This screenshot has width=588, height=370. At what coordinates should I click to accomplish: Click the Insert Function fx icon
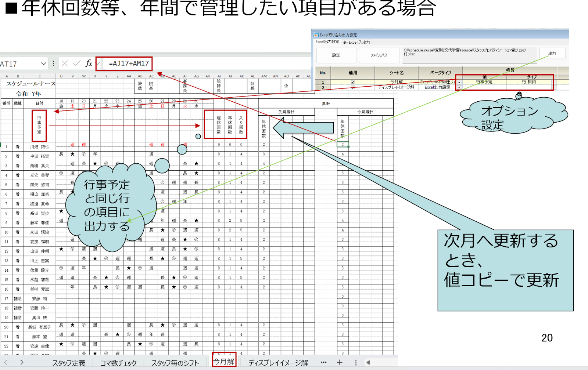89,63
